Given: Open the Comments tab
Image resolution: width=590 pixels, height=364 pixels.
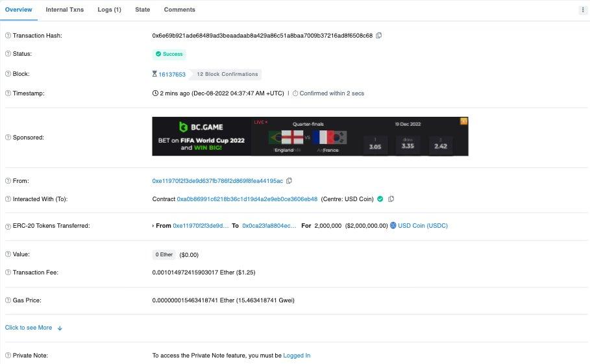Looking at the screenshot, I should pos(180,10).
